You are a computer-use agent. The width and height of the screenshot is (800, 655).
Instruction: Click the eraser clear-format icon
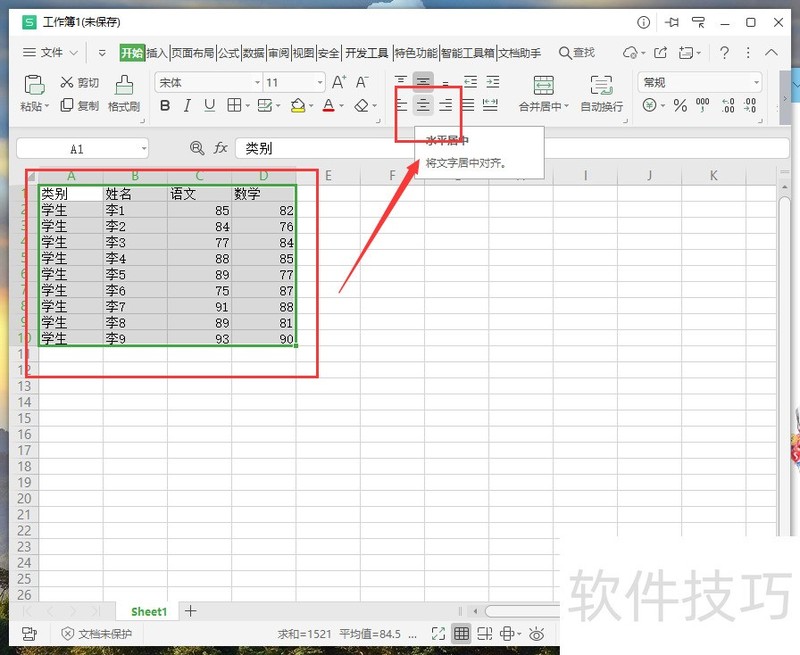click(362, 106)
